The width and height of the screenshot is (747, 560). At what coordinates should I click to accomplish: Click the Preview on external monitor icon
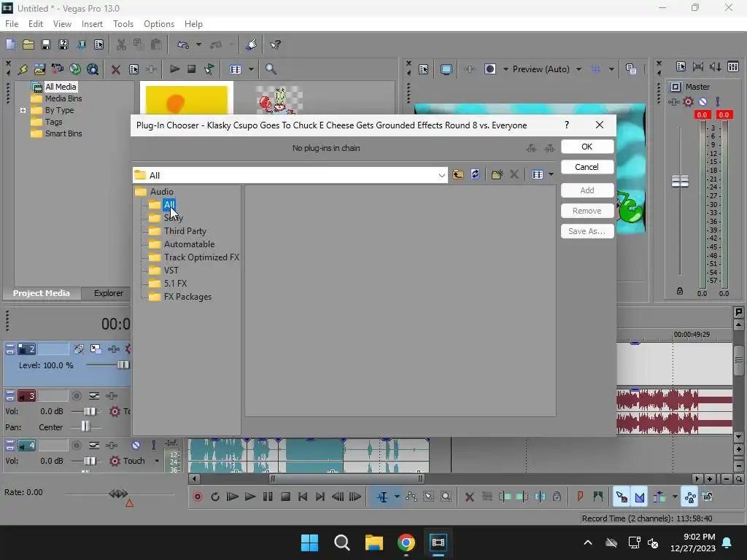tap(446, 69)
